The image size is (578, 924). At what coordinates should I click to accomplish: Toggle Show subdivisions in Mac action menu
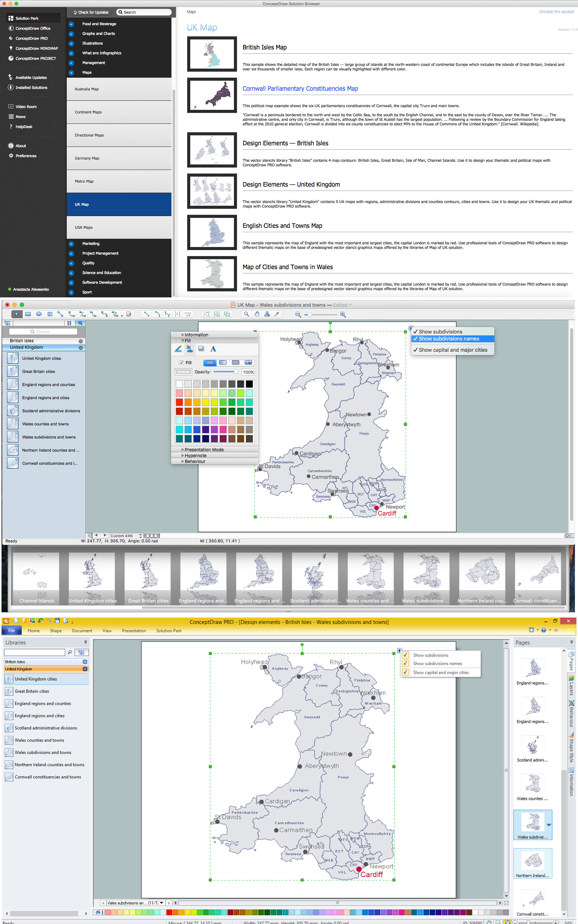(x=453, y=331)
